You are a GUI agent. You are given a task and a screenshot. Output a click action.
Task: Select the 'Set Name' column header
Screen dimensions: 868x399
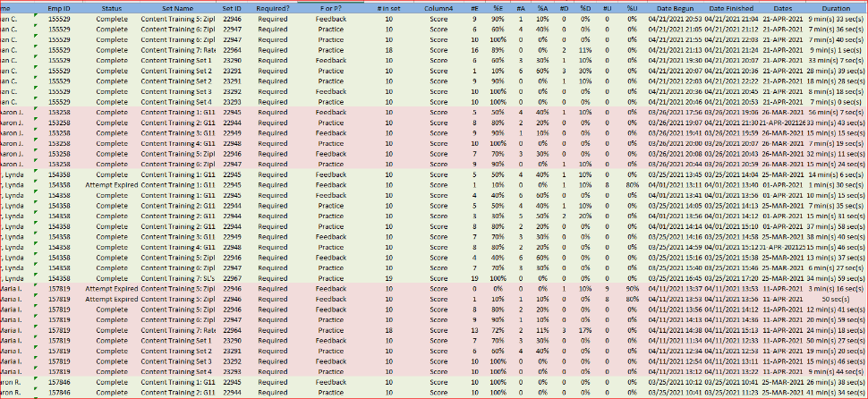[178, 8]
